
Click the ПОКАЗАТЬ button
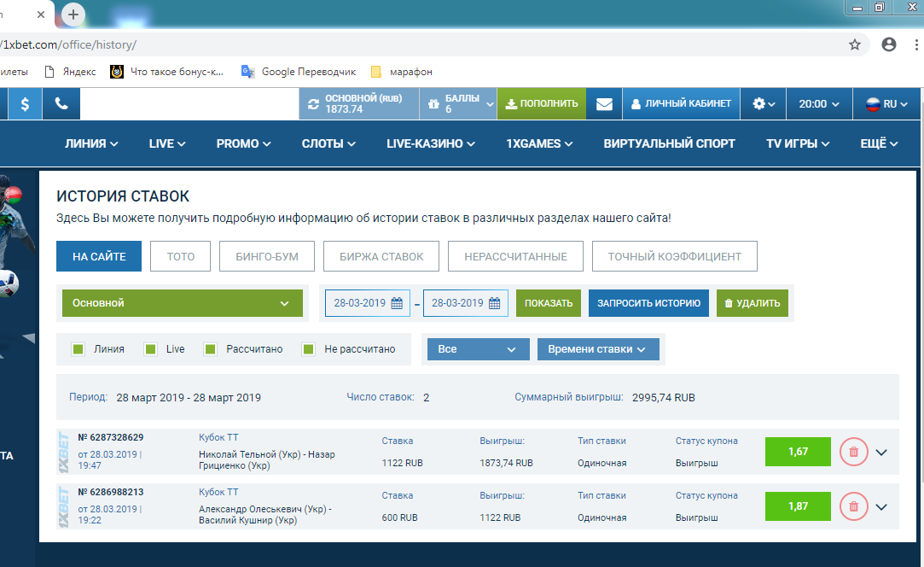pyautogui.click(x=549, y=303)
